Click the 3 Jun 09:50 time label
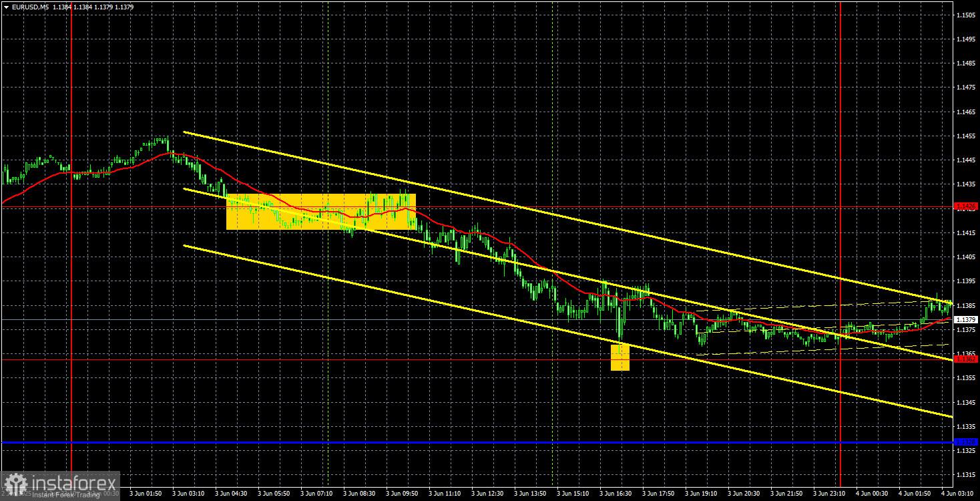Viewport: 980px width, 501px height. (x=402, y=494)
